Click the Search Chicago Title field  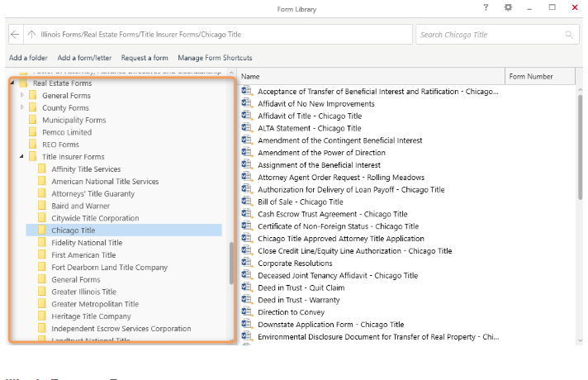497,35
